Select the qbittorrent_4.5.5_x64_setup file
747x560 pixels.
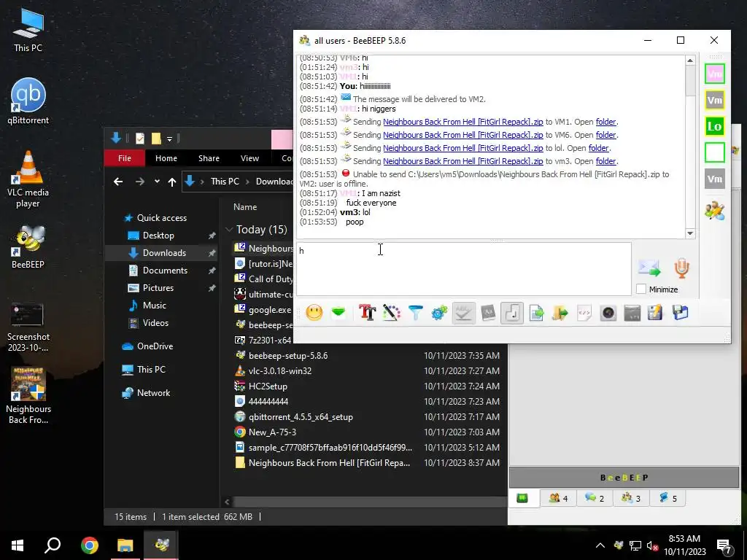coord(300,416)
